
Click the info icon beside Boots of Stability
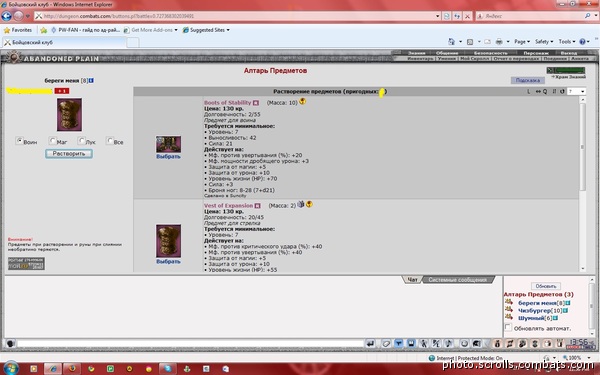[x=256, y=103]
